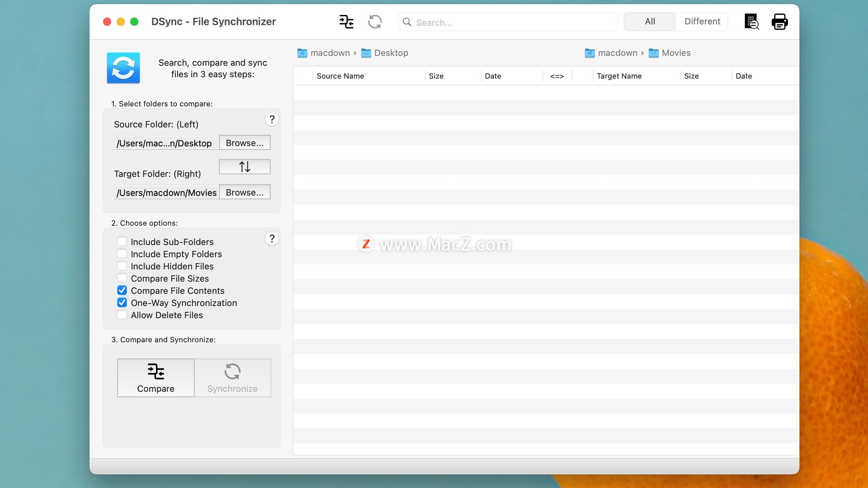Sort by source Date column header
The image size is (868, 488).
click(x=512, y=76)
